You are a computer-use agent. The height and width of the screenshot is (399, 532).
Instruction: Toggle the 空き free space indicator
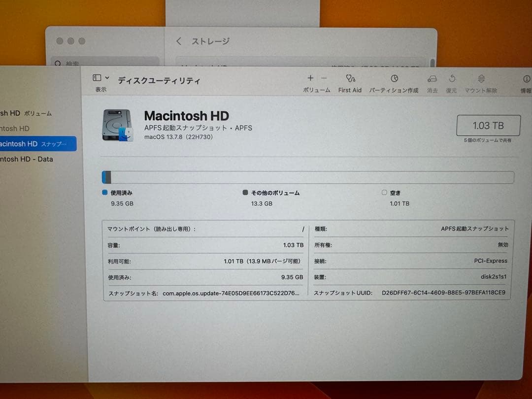click(384, 193)
